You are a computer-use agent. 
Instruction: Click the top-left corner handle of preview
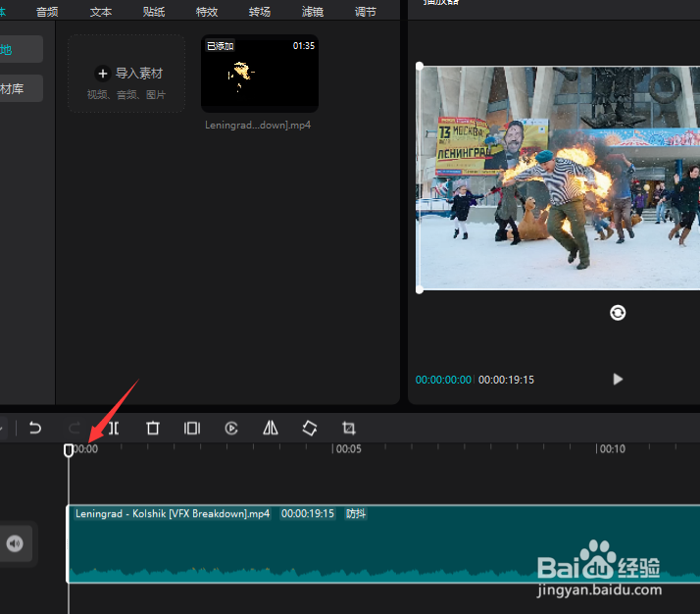tap(420, 66)
